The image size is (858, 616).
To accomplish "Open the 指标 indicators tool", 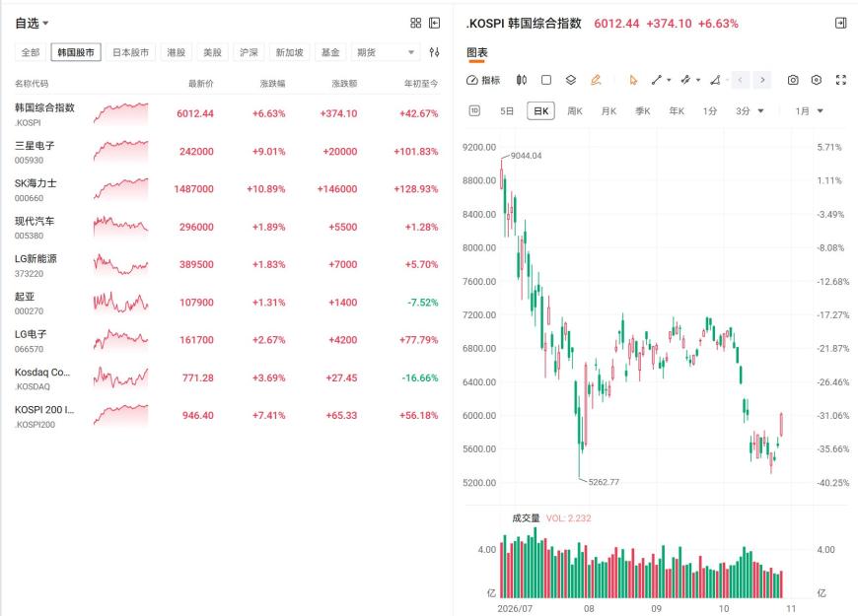I will click(x=483, y=80).
